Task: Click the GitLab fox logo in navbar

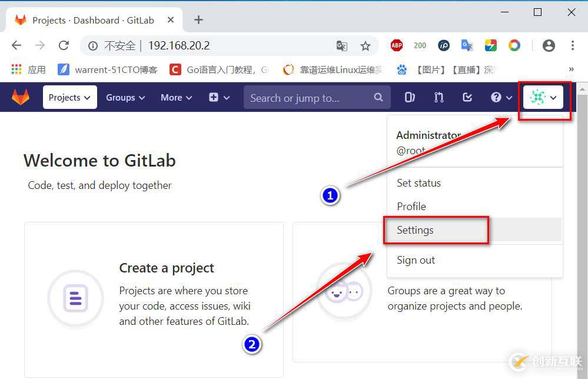Action: click(x=20, y=97)
